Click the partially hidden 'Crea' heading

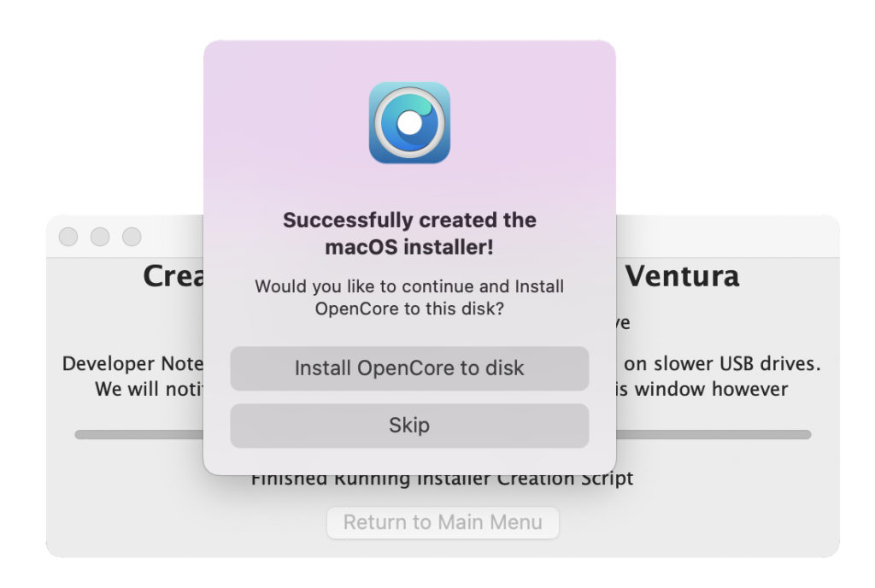tap(173, 275)
